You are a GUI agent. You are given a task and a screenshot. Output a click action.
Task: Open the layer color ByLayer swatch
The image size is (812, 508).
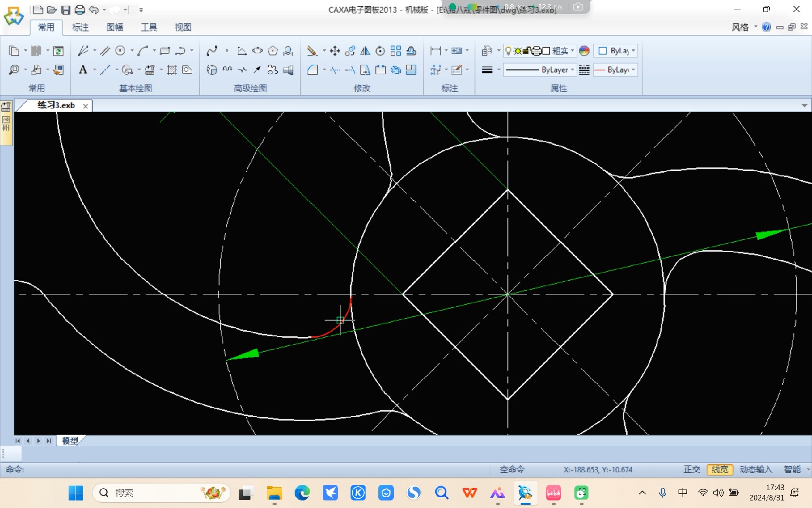point(616,50)
